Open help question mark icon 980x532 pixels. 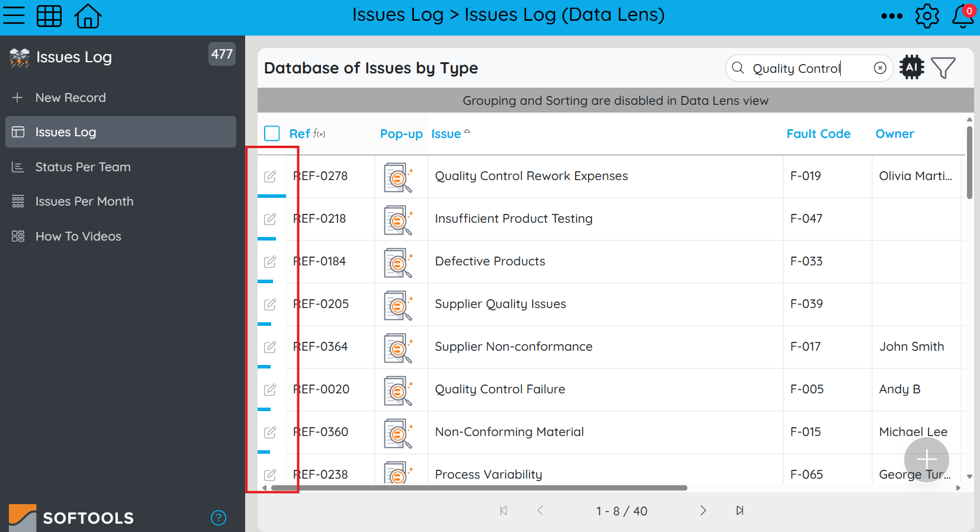pos(219,518)
